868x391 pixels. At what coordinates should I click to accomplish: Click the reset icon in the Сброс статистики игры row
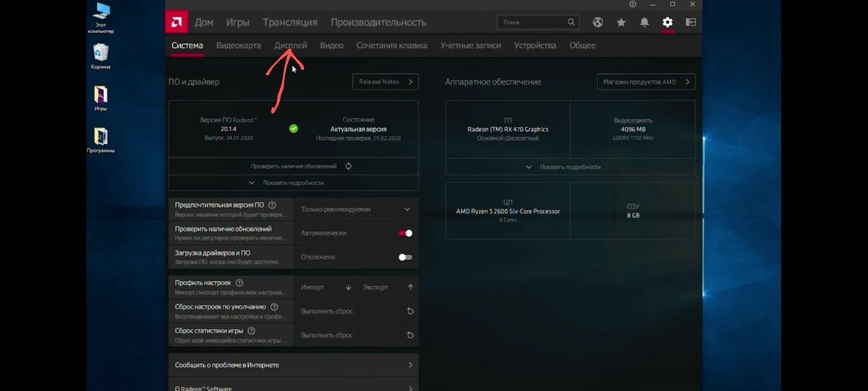point(410,335)
